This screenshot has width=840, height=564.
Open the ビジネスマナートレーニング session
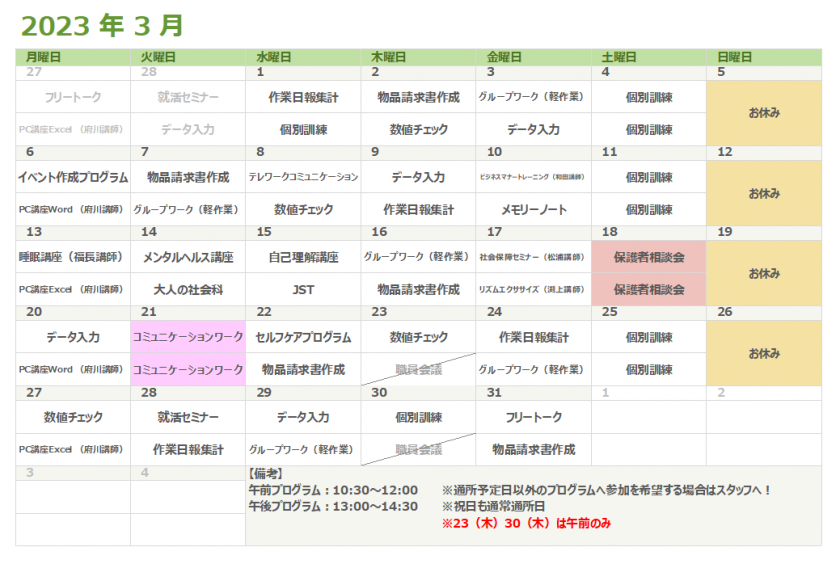pos(532,177)
